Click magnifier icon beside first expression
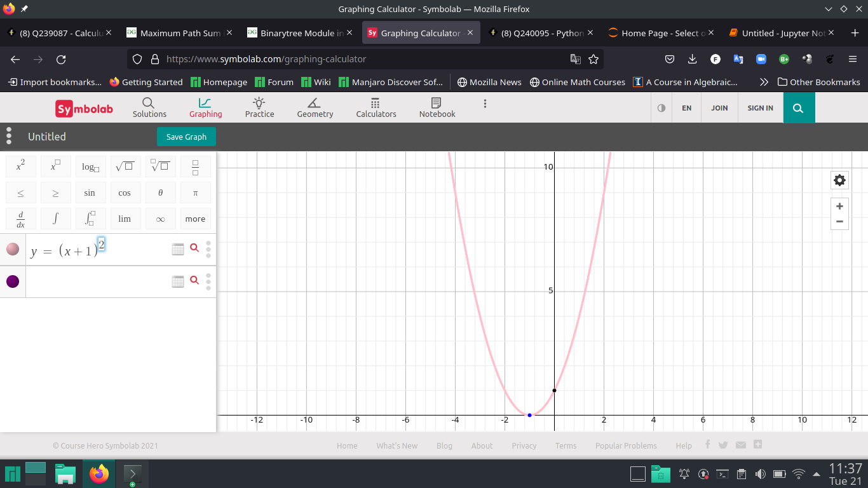 tap(194, 248)
